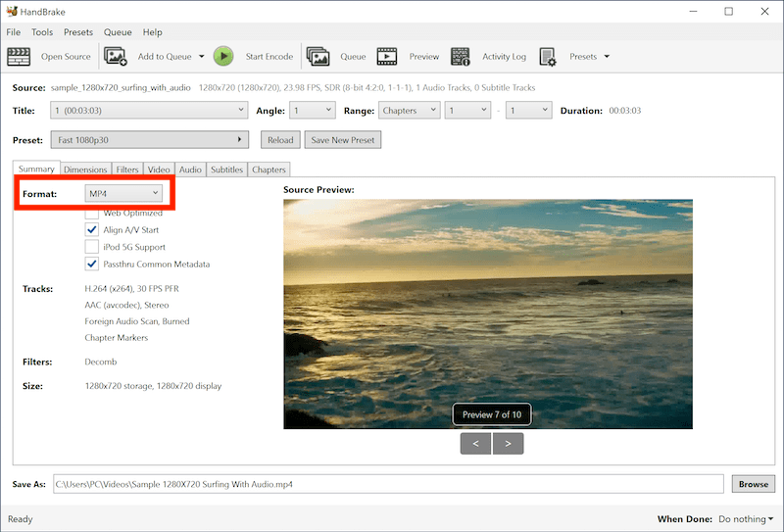
Task: Uncheck Passthru Common Metadata
Action: click(x=92, y=264)
